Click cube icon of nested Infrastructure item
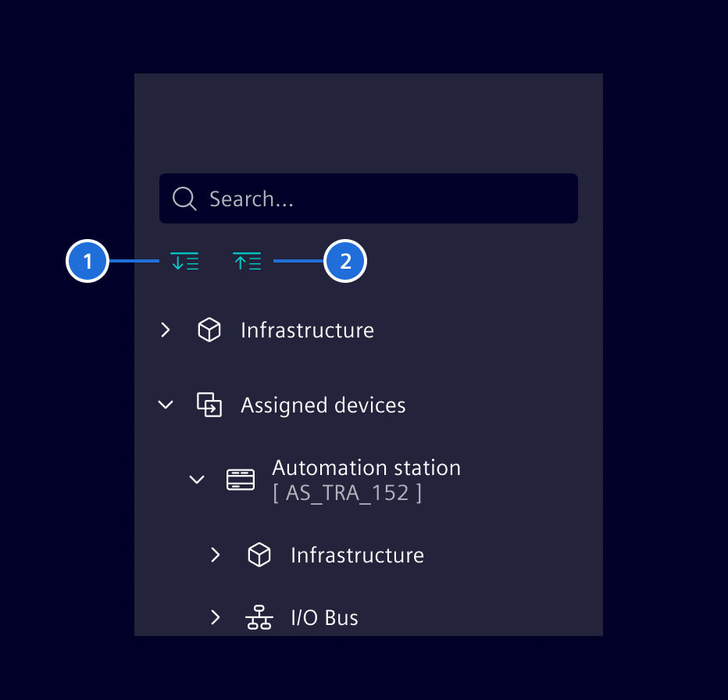The height and width of the screenshot is (700, 728). 259,555
